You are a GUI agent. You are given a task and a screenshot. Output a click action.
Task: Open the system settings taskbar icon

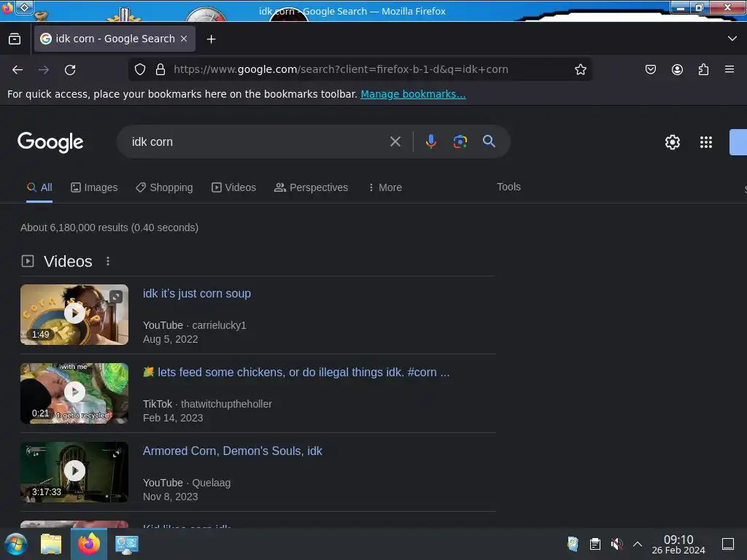(127, 544)
